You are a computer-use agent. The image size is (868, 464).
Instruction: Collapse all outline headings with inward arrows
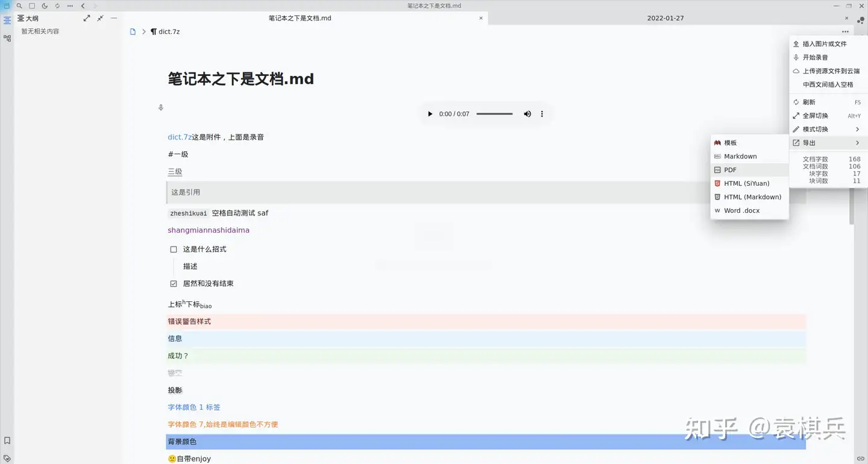pyautogui.click(x=100, y=18)
